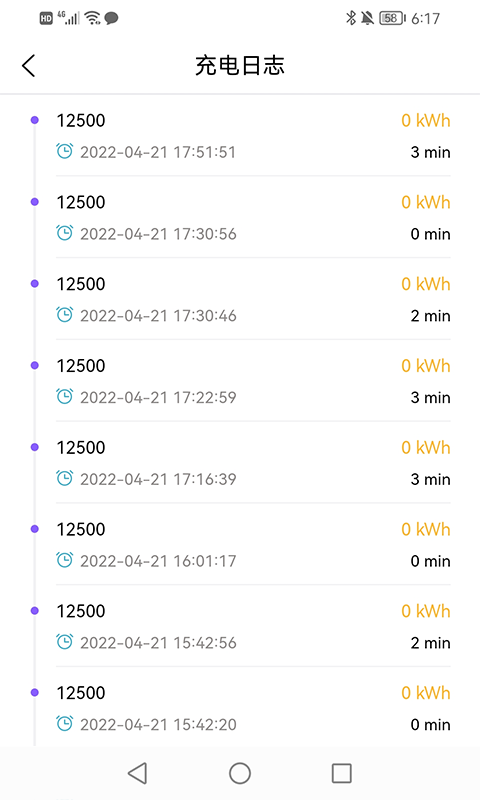The height and width of the screenshot is (800, 480).
Task: Tap 3 min duration of 17:22:59 record
Action: pos(431,397)
